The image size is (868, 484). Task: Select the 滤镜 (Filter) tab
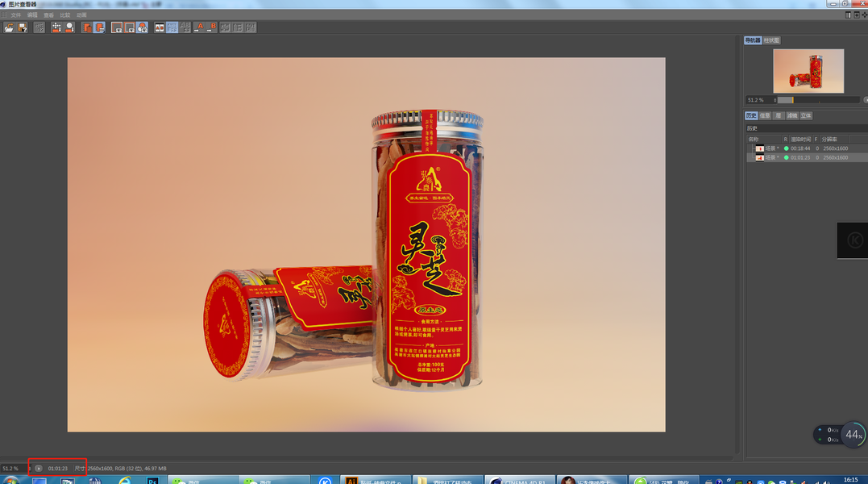point(792,115)
